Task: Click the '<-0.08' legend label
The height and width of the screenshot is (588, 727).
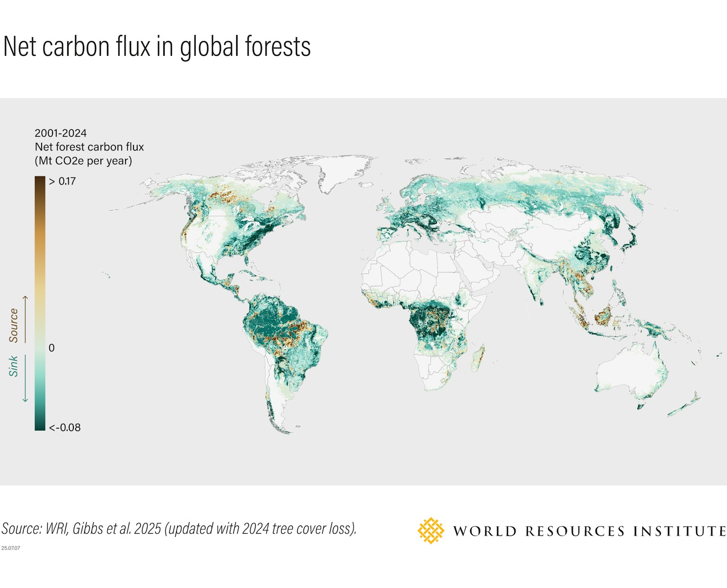Action: point(65,427)
